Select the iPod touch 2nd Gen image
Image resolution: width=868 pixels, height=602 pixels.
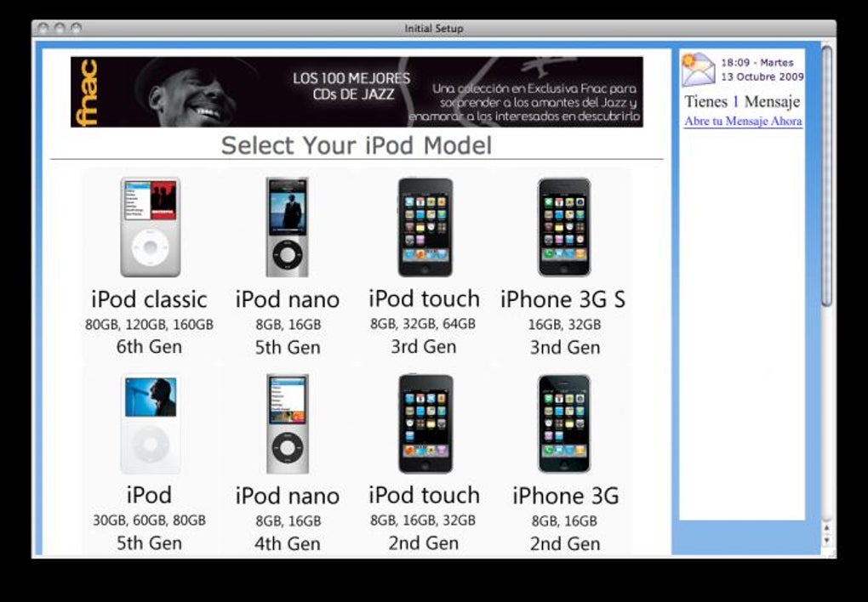(425, 423)
